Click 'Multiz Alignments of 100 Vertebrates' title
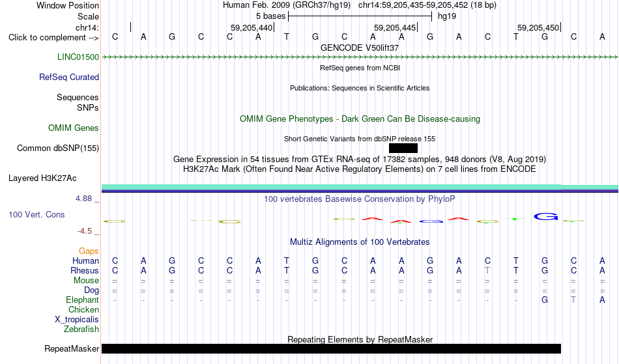 point(360,242)
